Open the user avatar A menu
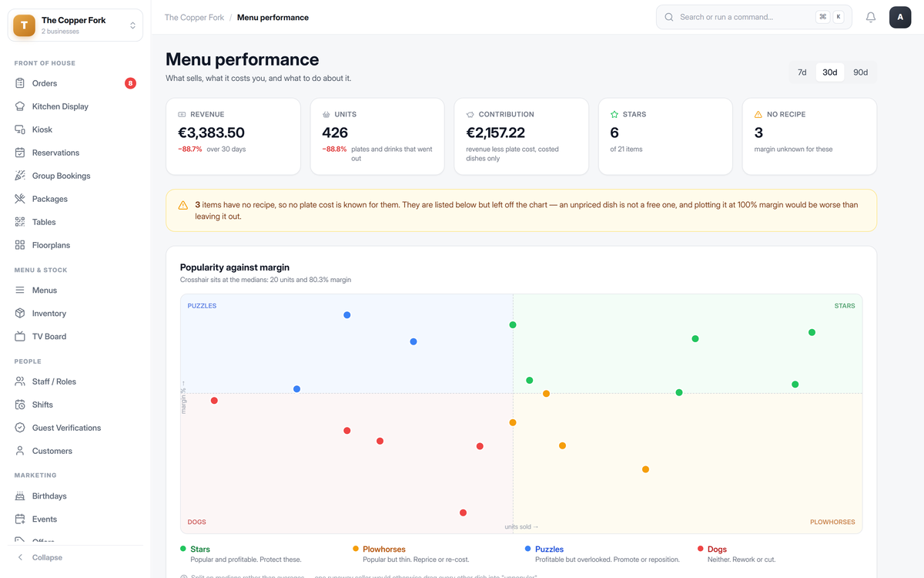The image size is (924, 578). point(900,17)
